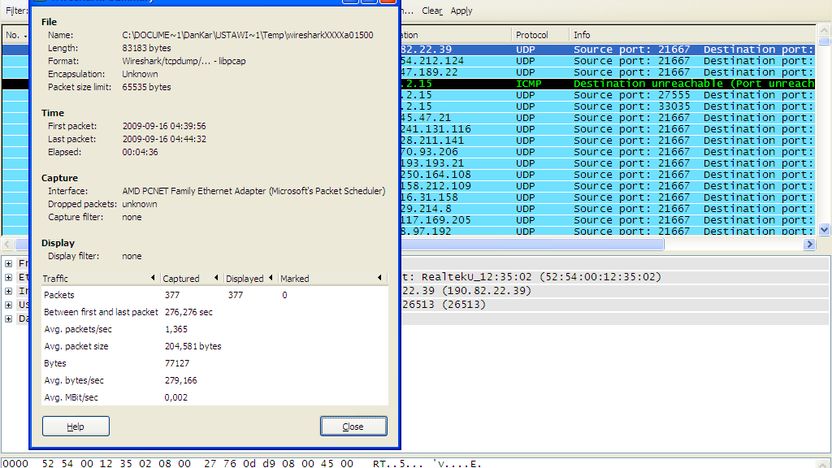
Task: Click the Avg. packets/sec value 1,365
Action: pyautogui.click(x=176, y=329)
